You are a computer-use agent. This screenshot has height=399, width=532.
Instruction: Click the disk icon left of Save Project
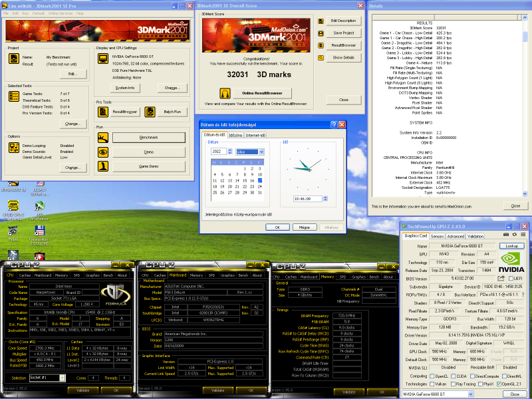(x=321, y=33)
